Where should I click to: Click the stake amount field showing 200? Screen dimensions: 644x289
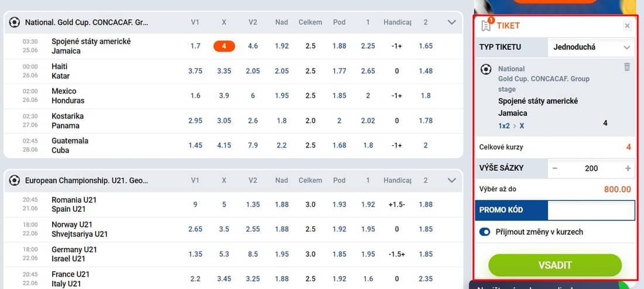[x=591, y=168]
